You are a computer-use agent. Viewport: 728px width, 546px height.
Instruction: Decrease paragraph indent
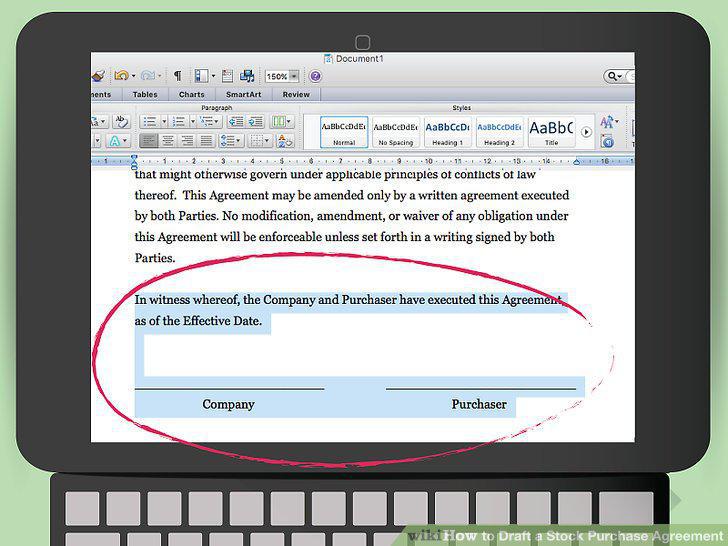(236, 122)
